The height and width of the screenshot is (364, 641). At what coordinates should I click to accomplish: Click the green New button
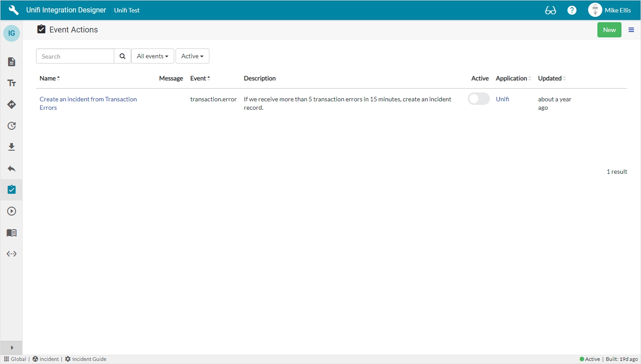point(609,30)
